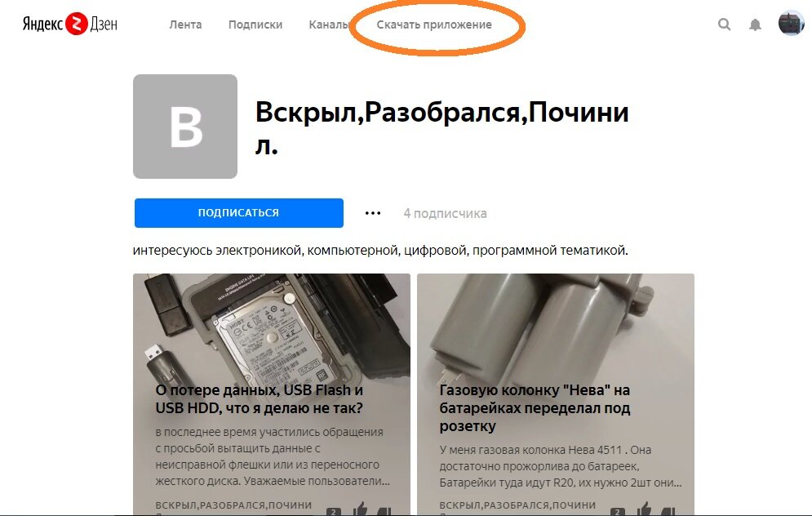Dislike the Нева gas heater article
Image resolution: width=812 pixels, height=516 pixels.
point(668,511)
